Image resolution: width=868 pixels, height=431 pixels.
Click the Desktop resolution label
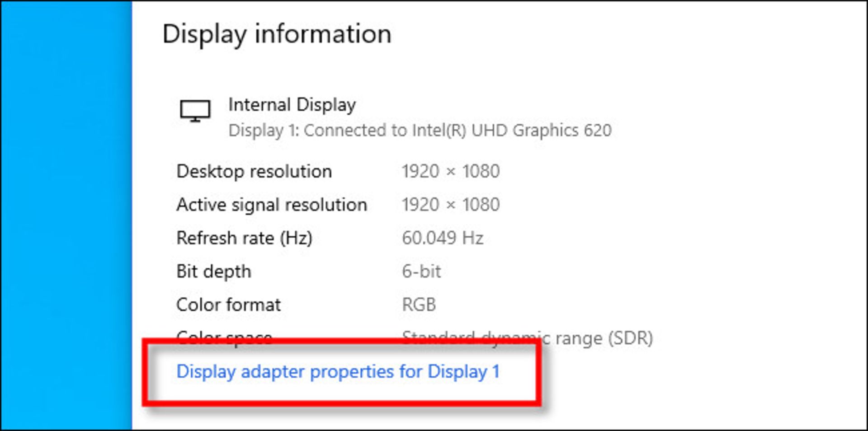[x=254, y=172]
